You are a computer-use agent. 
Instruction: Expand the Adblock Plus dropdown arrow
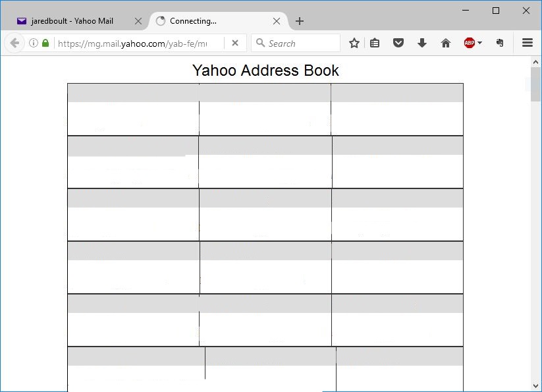pos(480,43)
